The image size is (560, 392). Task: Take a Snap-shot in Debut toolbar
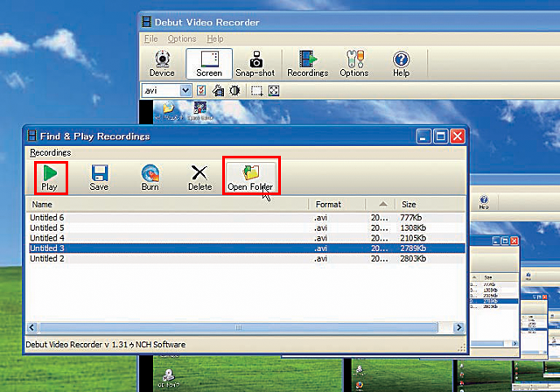point(255,64)
